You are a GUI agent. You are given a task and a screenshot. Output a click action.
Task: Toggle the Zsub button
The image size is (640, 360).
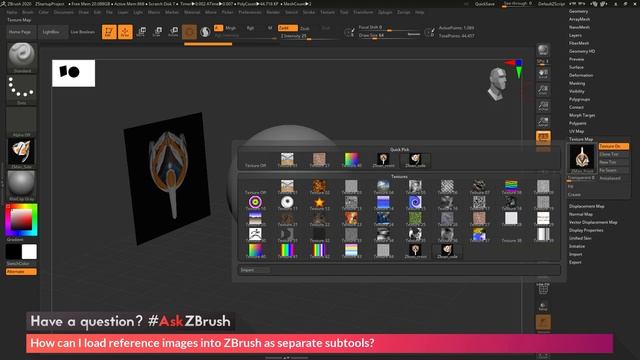[305, 28]
